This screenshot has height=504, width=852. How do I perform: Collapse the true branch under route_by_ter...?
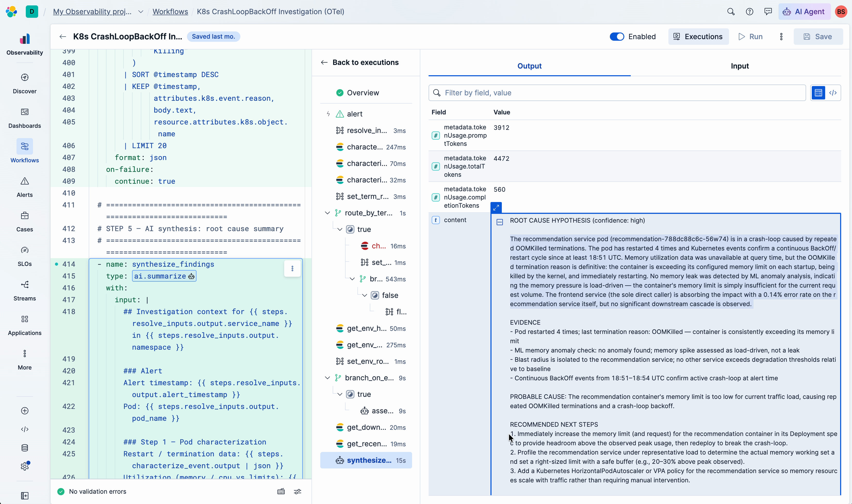click(340, 229)
